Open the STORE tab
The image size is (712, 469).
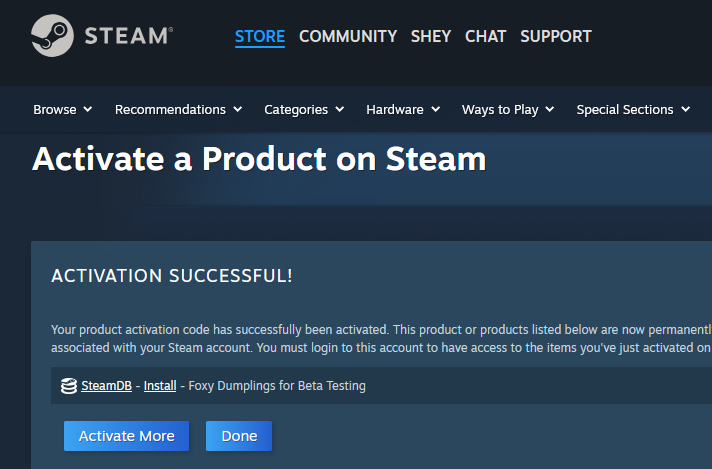click(260, 36)
